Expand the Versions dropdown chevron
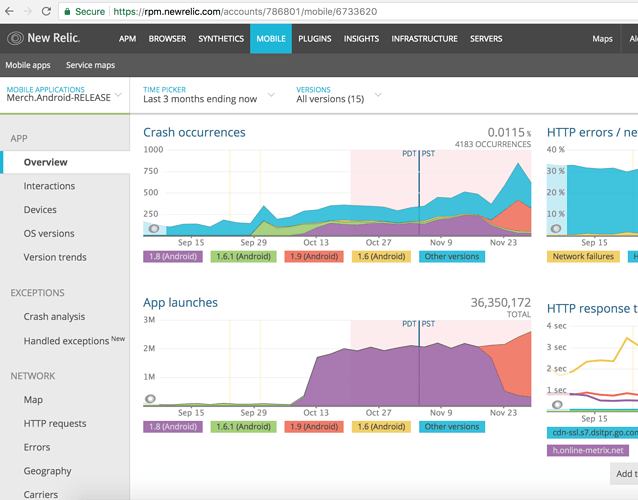This screenshot has width=638, height=500. (x=378, y=95)
